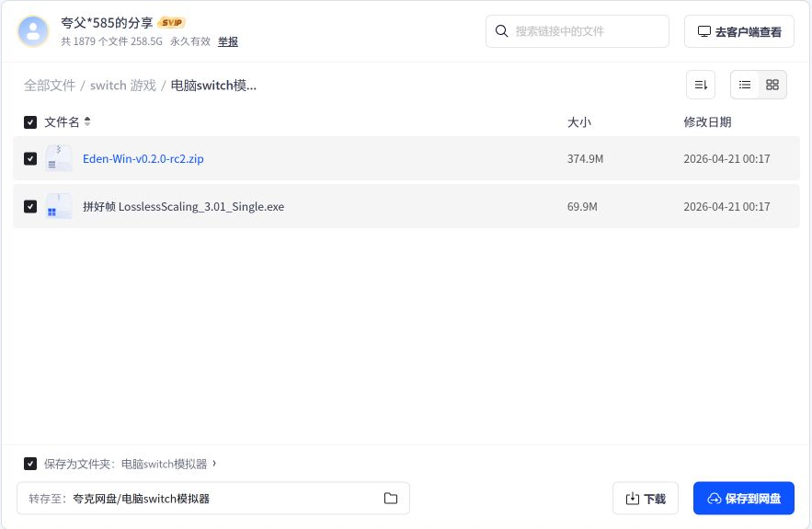Open folder picker icon in 转存至 field

pyautogui.click(x=391, y=499)
